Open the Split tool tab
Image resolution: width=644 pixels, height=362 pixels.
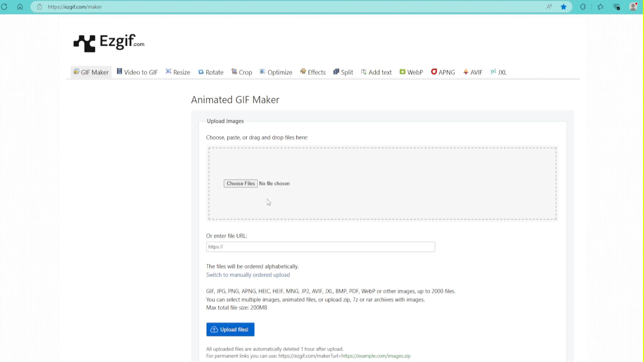(x=343, y=72)
